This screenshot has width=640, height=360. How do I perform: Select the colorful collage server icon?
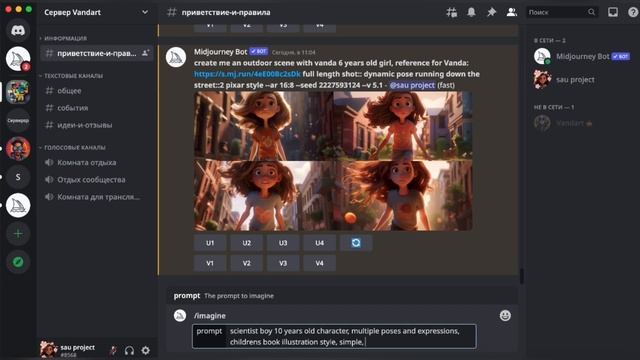click(x=18, y=91)
